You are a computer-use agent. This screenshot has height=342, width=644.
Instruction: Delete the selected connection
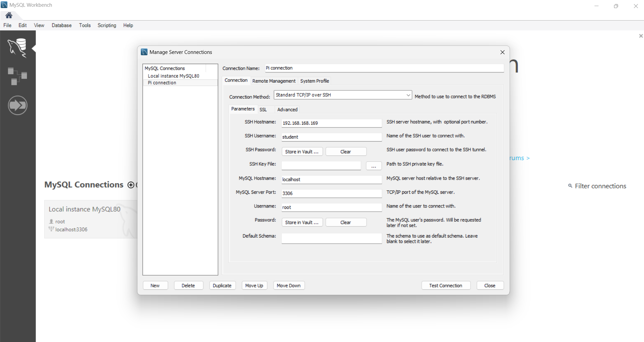[x=188, y=285]
